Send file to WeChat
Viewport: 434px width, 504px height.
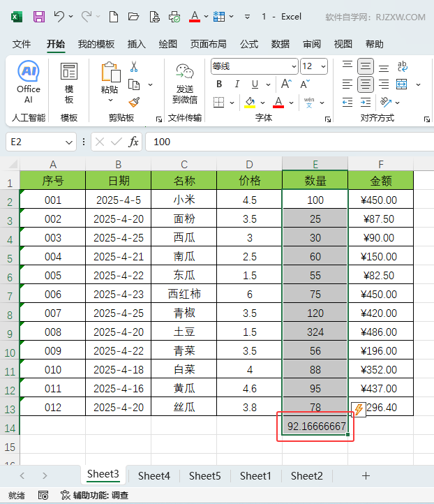(185, 84)
